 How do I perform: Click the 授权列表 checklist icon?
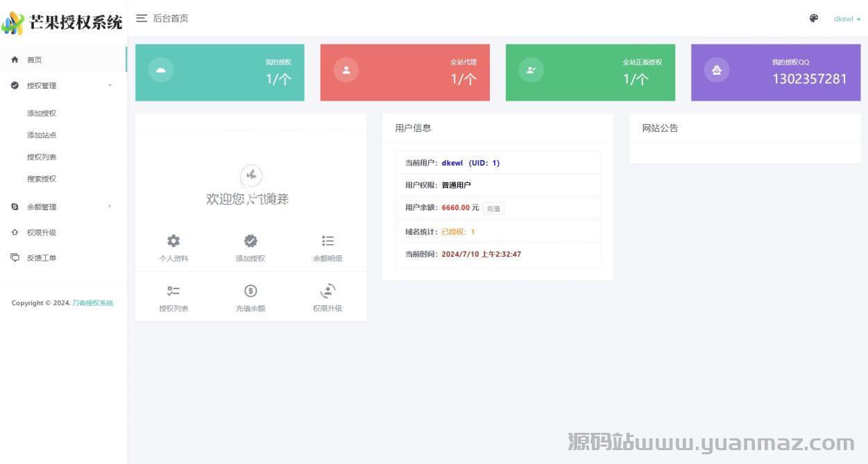point(173,291)
